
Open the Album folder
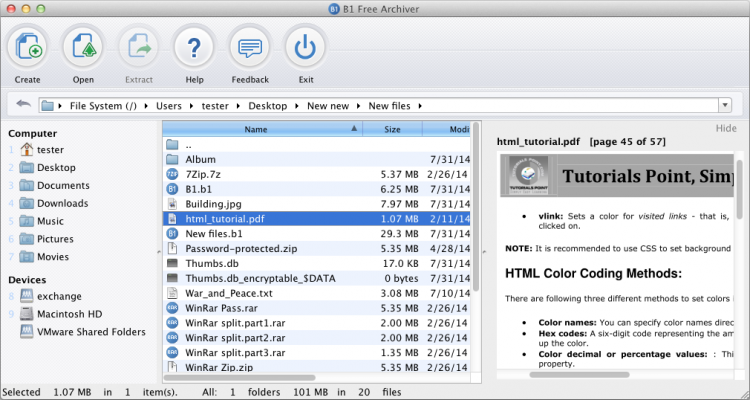pos(200,159)
